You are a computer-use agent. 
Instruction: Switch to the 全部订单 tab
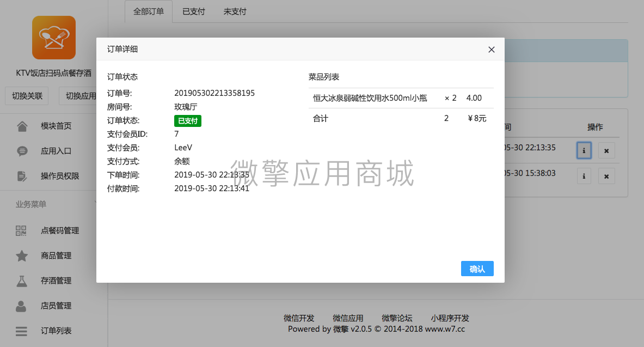(x=149, y=11)
